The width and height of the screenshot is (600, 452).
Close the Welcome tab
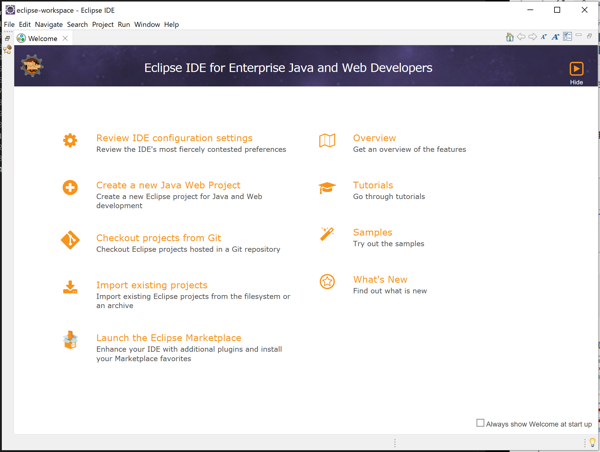pyautogui.click(x=66, y=38)
